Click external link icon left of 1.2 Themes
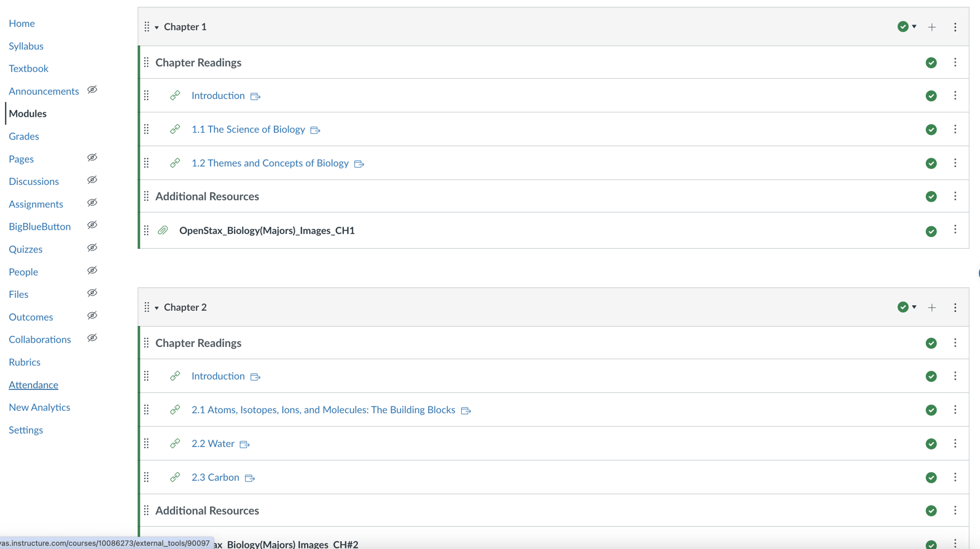This screenshot has height=549, width=980. tap(175, 163)
